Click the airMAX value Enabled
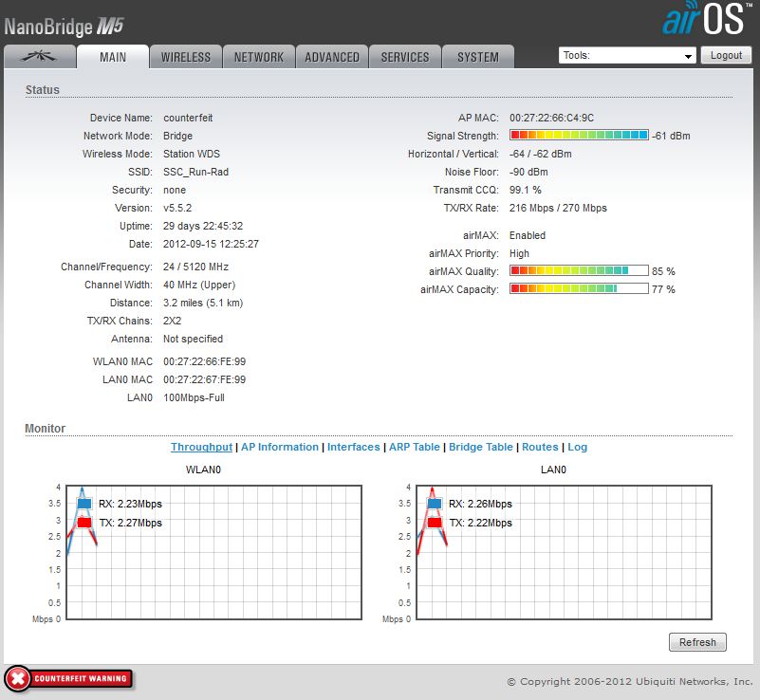This screenshot has width=760, height=700. [528, 235]
